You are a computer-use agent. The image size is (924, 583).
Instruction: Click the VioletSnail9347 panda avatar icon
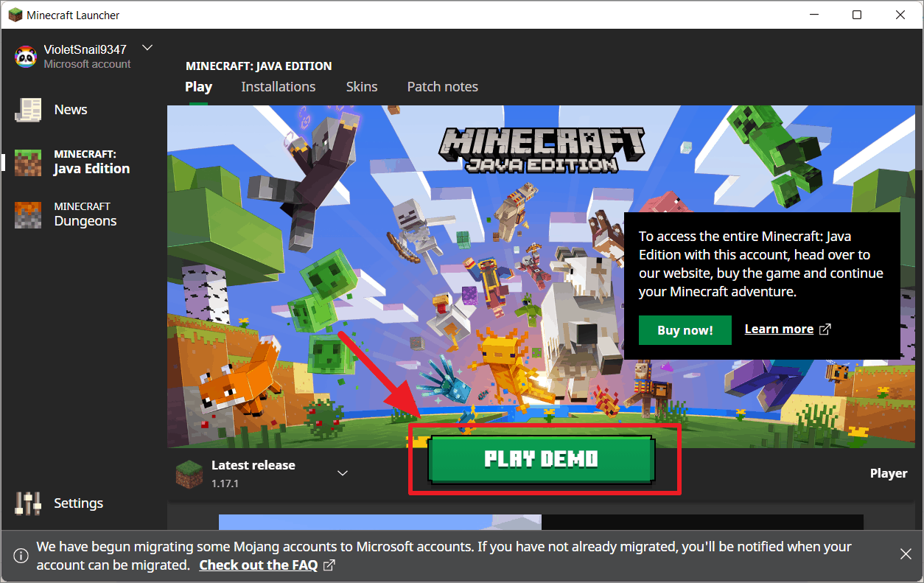tap(26, 56)
